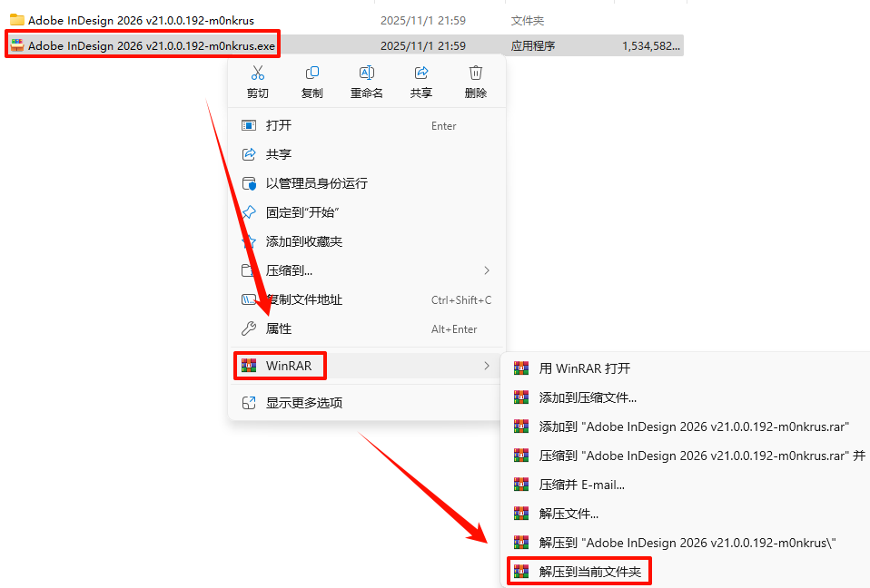Viewport: 870px width, 588px height.
Task: Click the Delete (删除) trash icon
Action: (x=476, y=73)
